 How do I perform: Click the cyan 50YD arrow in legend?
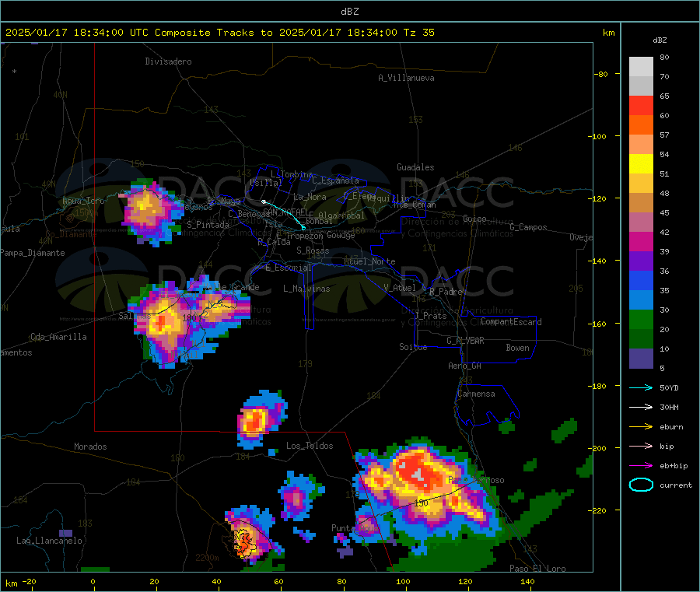pyautogui.click(x=641, y=387)
